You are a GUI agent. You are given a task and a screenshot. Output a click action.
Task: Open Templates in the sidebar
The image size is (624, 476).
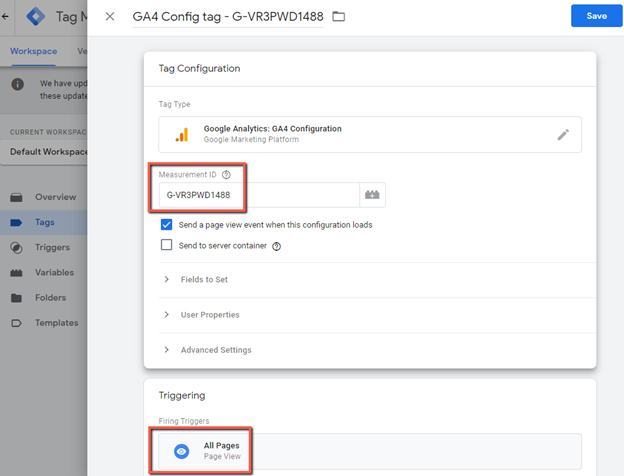pyautogui.click(x=44, y=323)
